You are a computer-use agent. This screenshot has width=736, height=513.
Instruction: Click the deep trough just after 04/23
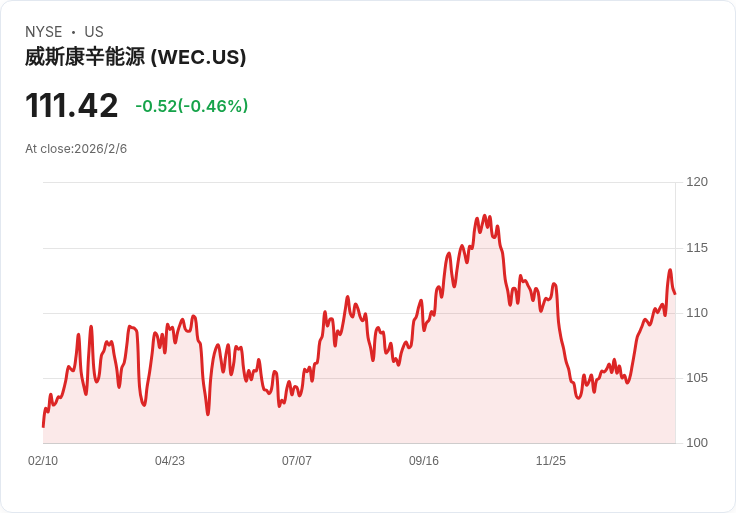point(208,414)
